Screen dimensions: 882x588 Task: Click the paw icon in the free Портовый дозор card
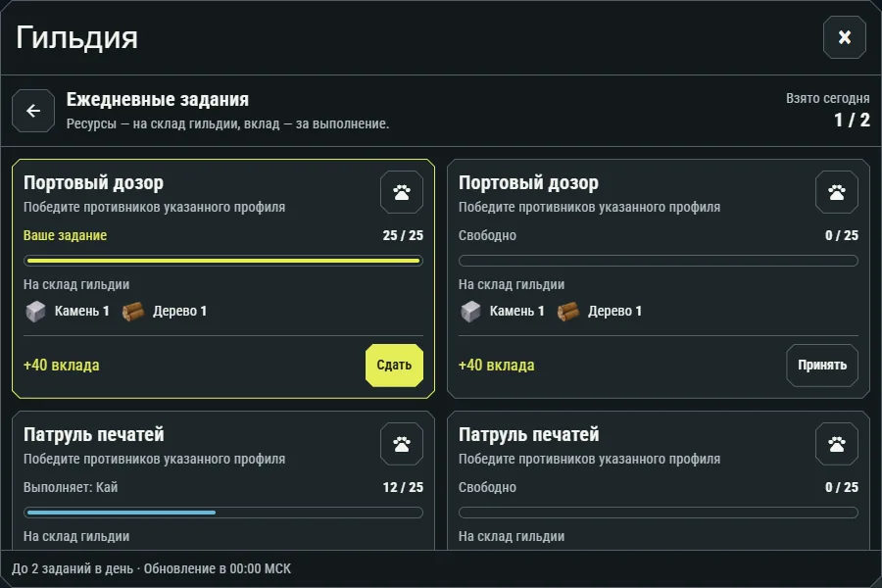[x=837, y=192]
